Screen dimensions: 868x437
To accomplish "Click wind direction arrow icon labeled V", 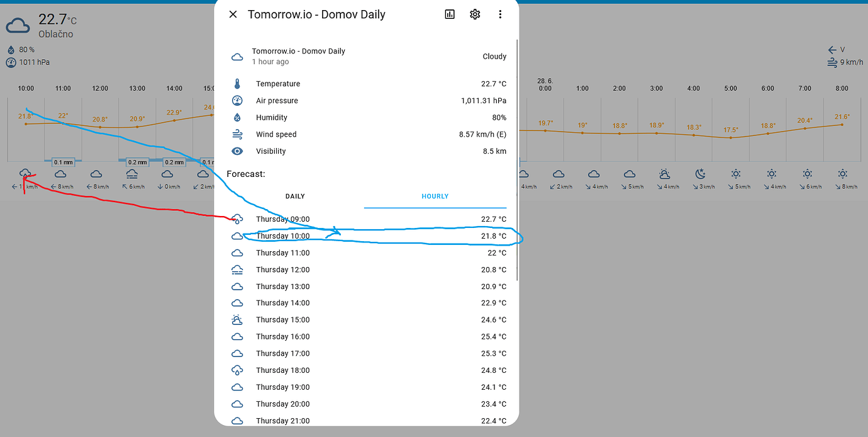I will [832, 50].
